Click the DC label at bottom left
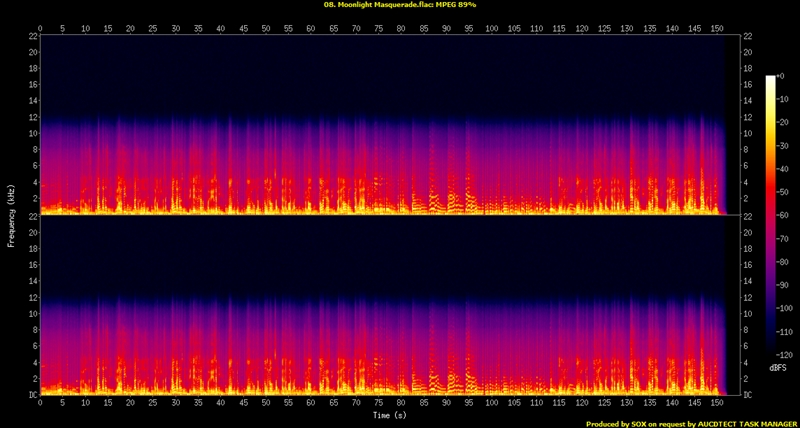The image size is (800, 428). point(32,395)
